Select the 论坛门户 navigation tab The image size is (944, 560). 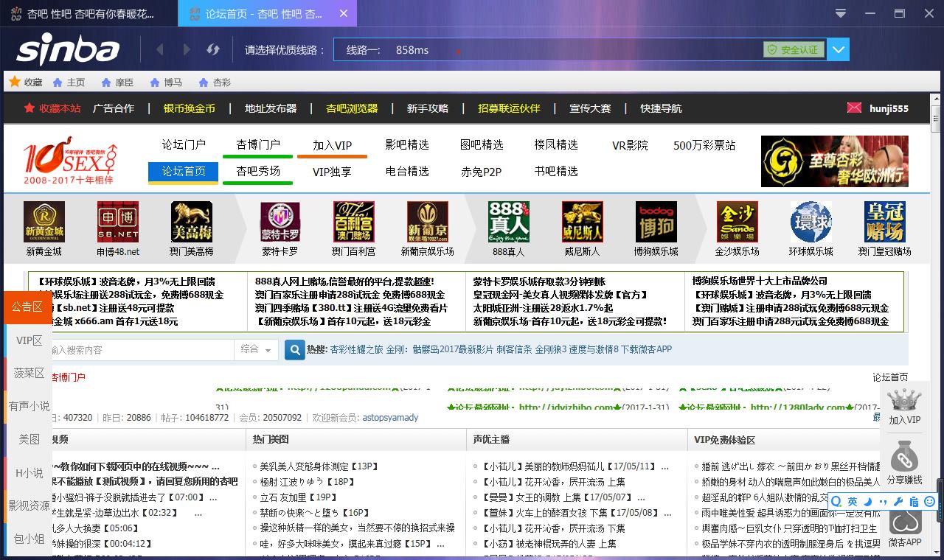[184, 144]
